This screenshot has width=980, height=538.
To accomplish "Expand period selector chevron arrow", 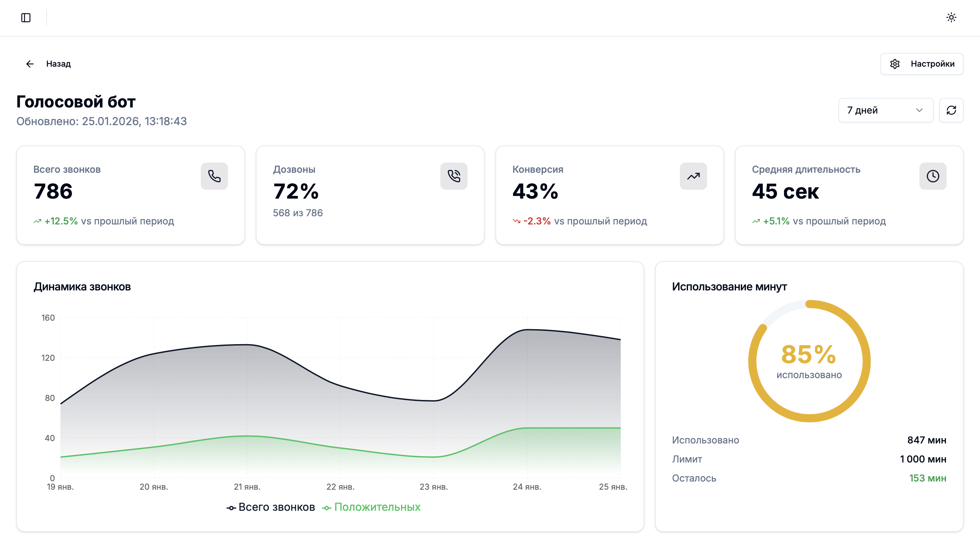I will tap(919, 110).
